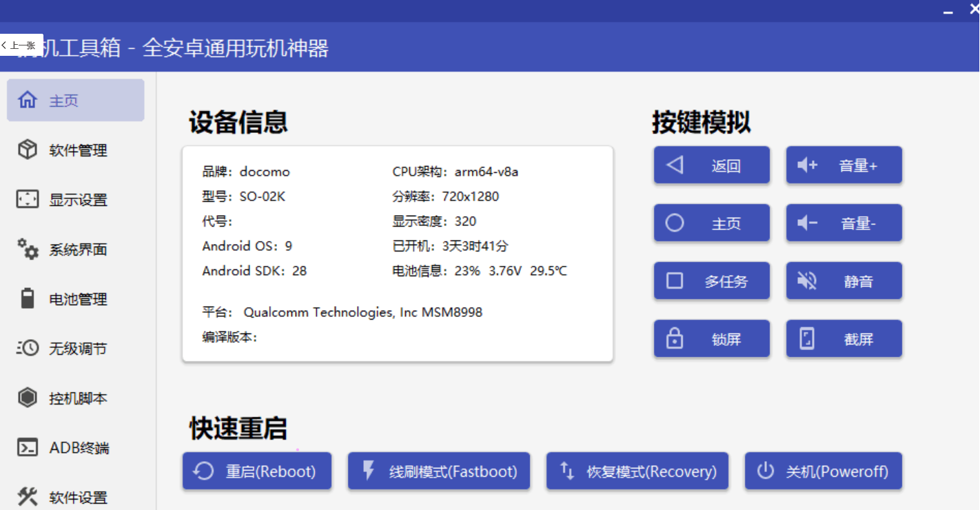Open the ADB终端 sidebar entry

pos(76,447)
